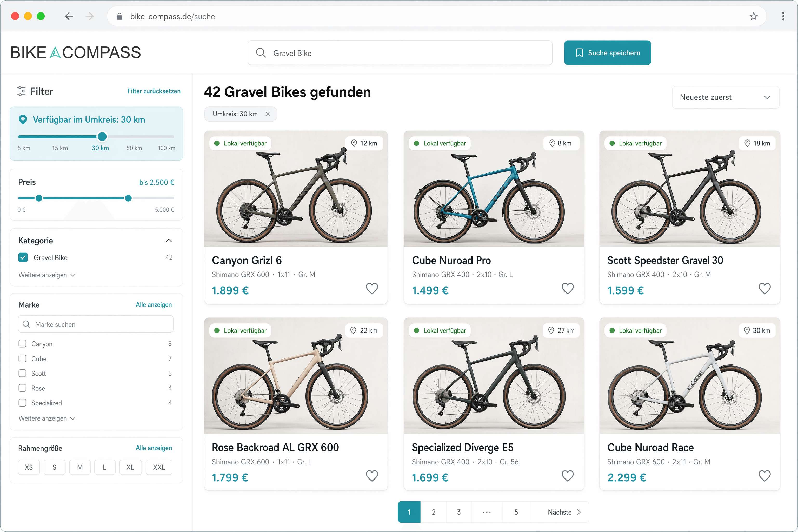This screenshot has height=532, width=798.
Task: Favorite the Scott Speedster Gravel 30 heart
Action: point(764,289)
